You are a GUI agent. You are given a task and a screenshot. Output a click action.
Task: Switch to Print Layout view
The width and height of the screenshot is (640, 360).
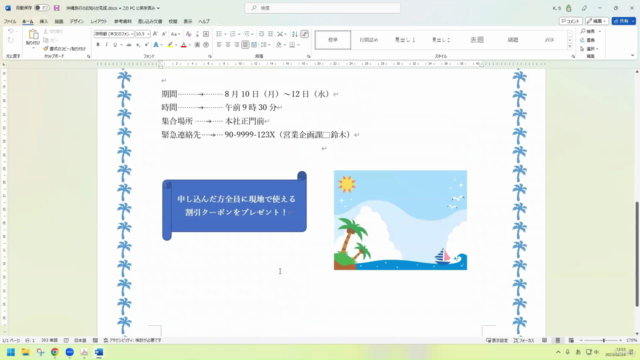tap(558, 340)
